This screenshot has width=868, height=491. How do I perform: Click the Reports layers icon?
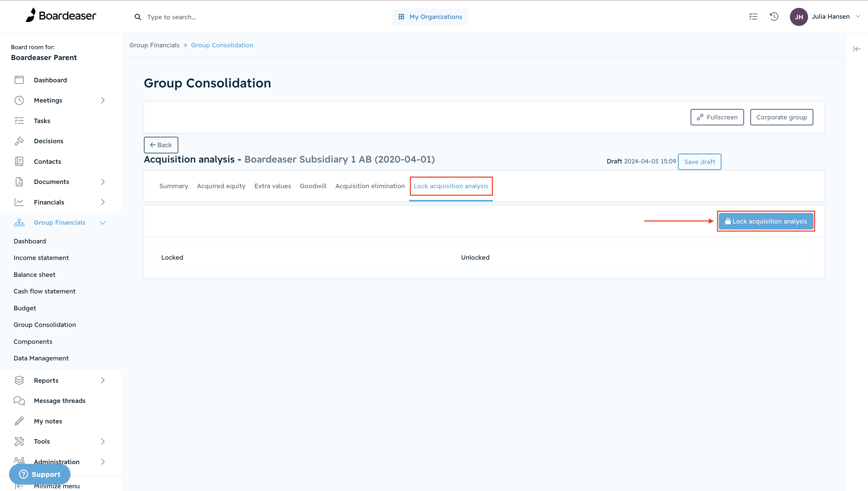(x=19, y=380)
